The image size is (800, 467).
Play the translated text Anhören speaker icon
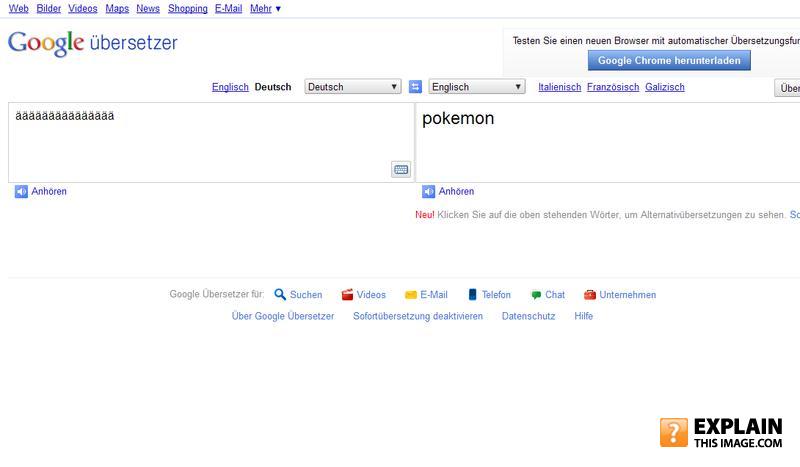(428, 191)
